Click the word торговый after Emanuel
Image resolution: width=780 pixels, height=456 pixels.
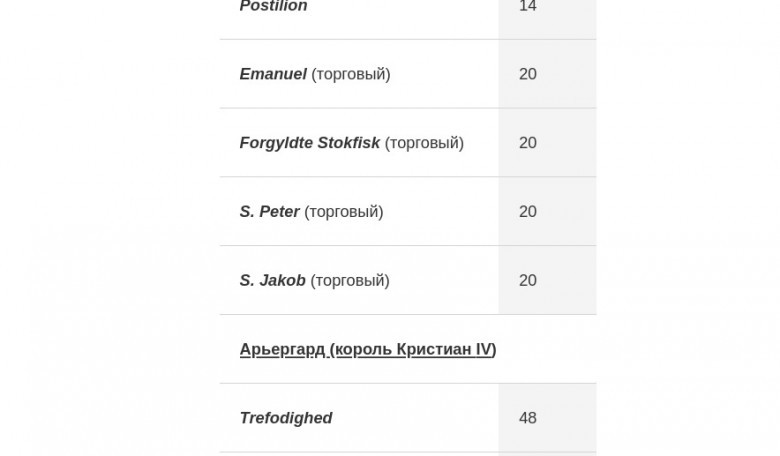(x=351, y=75)
